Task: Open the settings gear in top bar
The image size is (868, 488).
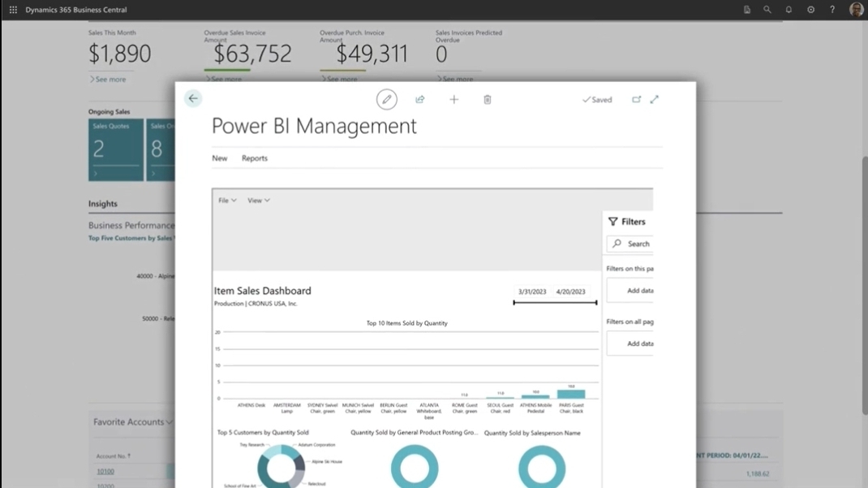Action: coord(810,10)
